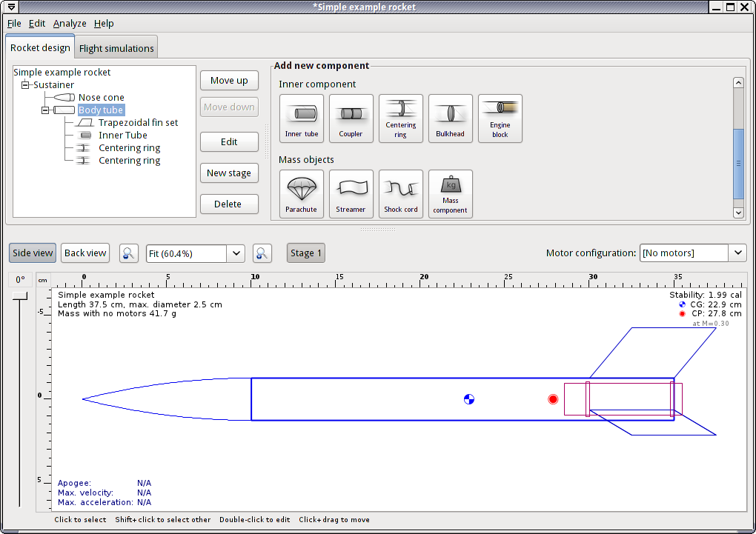Collapse the Sustainer tree node
The image size is (756, 534).
click(x=25, y=85)
